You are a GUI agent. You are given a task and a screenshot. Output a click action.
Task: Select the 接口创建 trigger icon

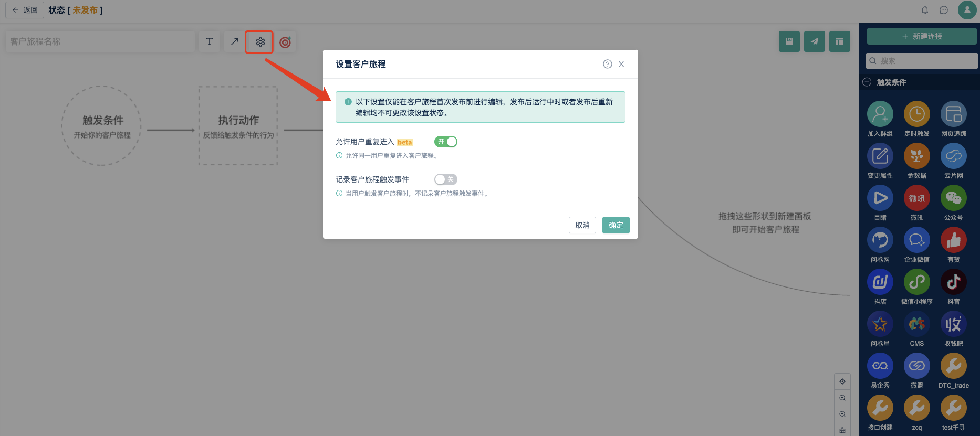pyautogui.click(x=880, y=408)
